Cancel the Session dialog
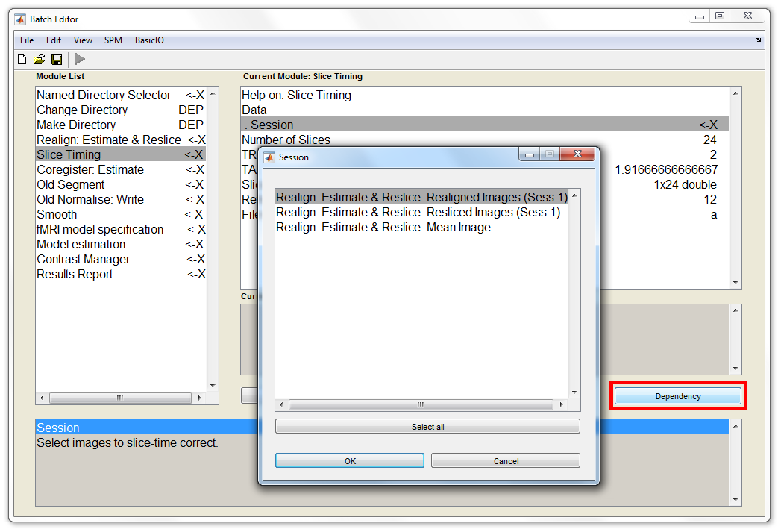The image size is (781, 532). pyautogui.click(x=506, y=461)
